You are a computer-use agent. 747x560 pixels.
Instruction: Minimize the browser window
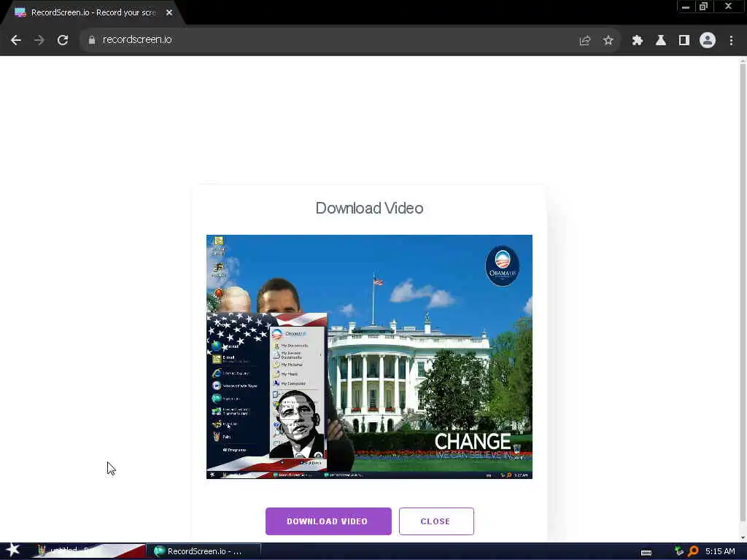pyautogui.click(x=686, y=7)
